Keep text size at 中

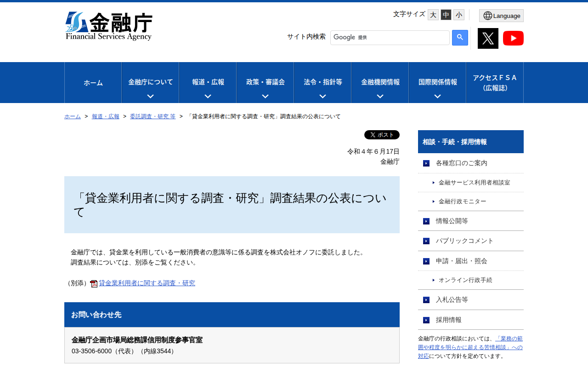pos(445,14)
